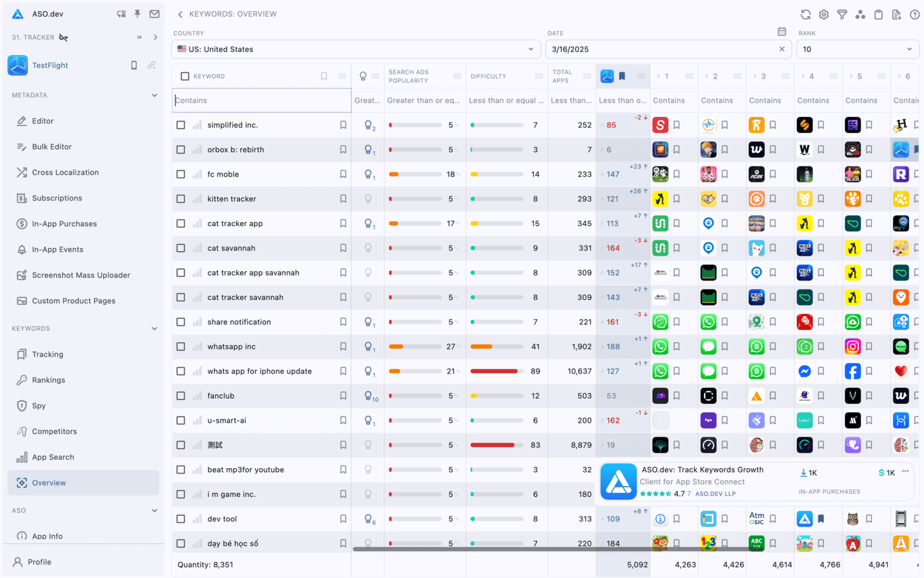This screenshot has width=924, height=578.
Task: Open the Country dropdown
Action: (355, 48)
